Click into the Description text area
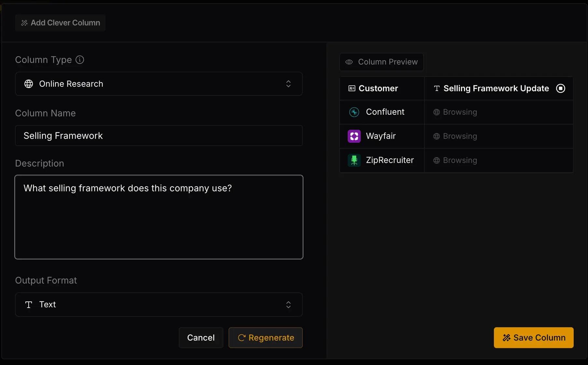This screenshot has height=365, width=588. 159,217
